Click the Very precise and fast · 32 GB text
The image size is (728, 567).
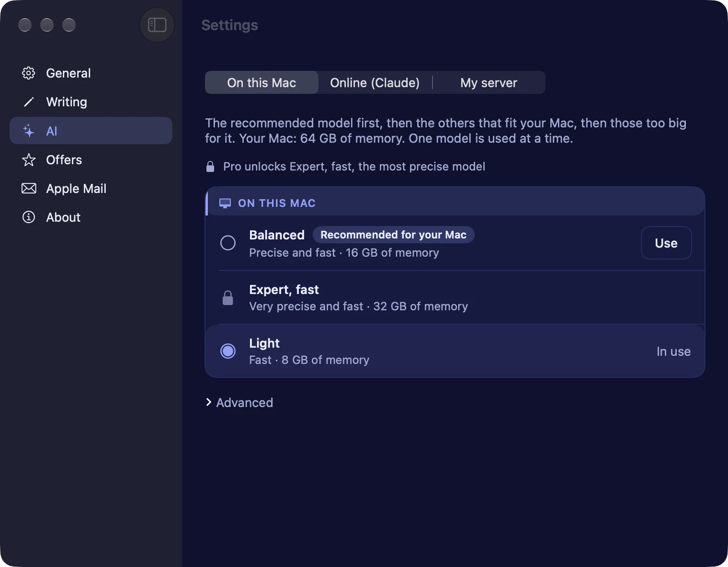point(358,306)
